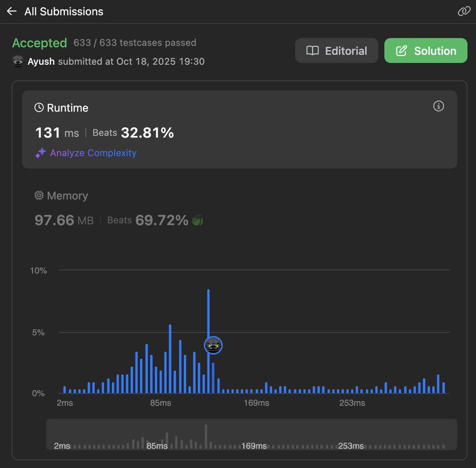476x468 pixels.
Task: Select the Runtime card
Action: (x=240, y=129)
